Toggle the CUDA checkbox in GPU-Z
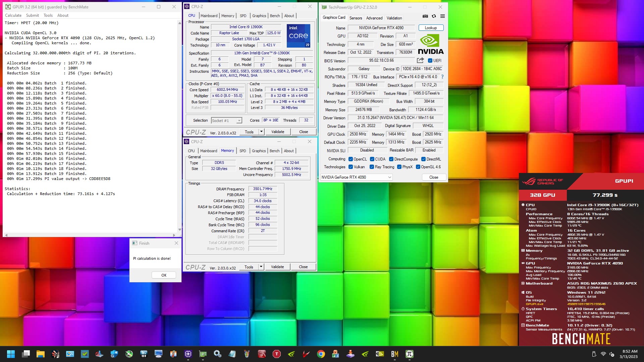Screen dimensions: 644x362 pos(372,159)
